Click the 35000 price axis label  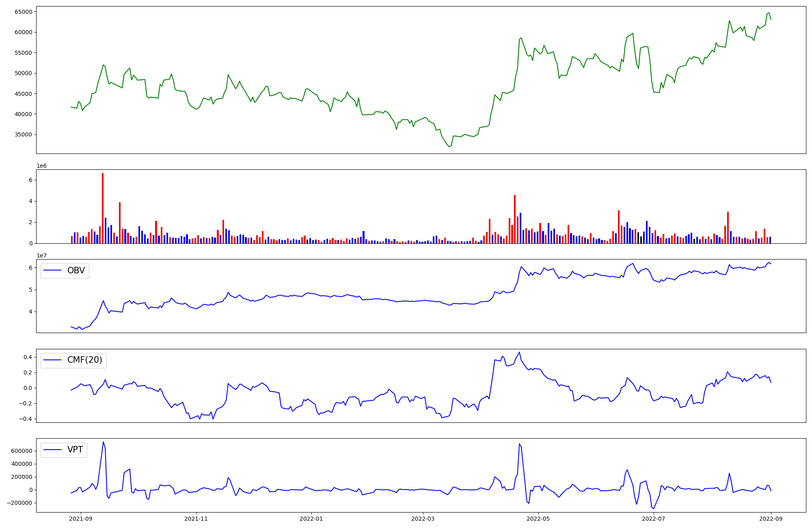pos(24,134)
